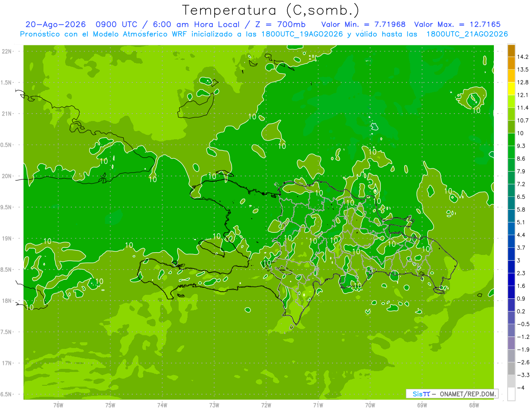Click the '3.7' colorbar value
The image size is (532, 411).
tap(521, 247)
